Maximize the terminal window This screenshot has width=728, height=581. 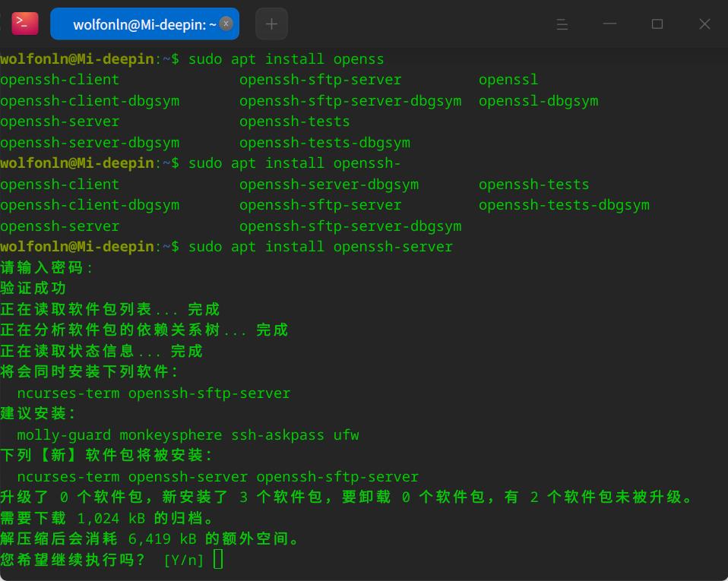click(657, 24)
